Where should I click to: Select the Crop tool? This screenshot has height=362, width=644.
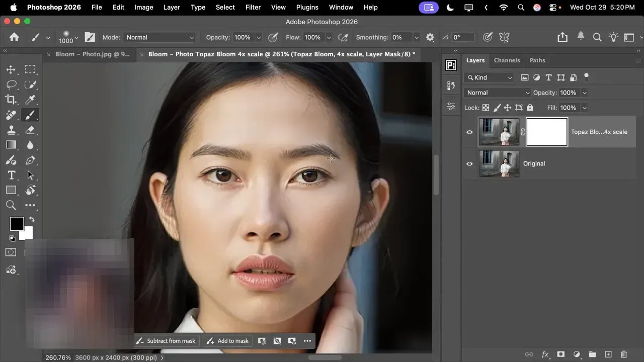click(x=11, y=100)
